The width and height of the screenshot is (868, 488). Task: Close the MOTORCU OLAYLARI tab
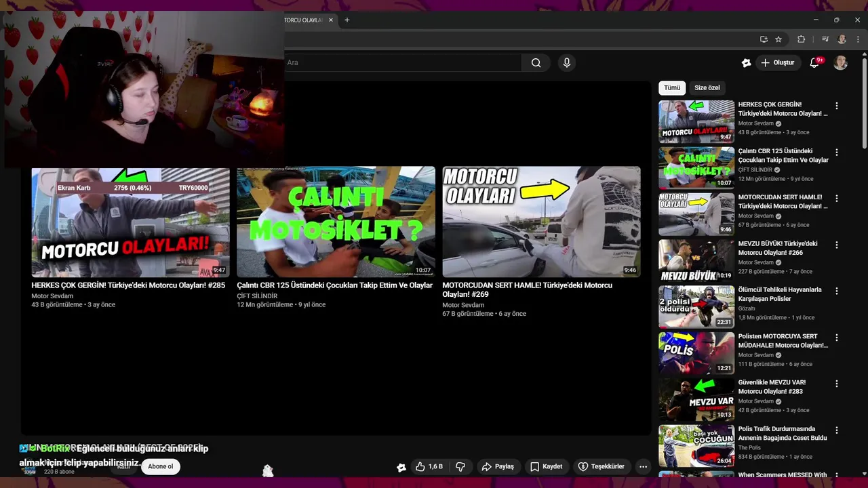coord(331,20)
